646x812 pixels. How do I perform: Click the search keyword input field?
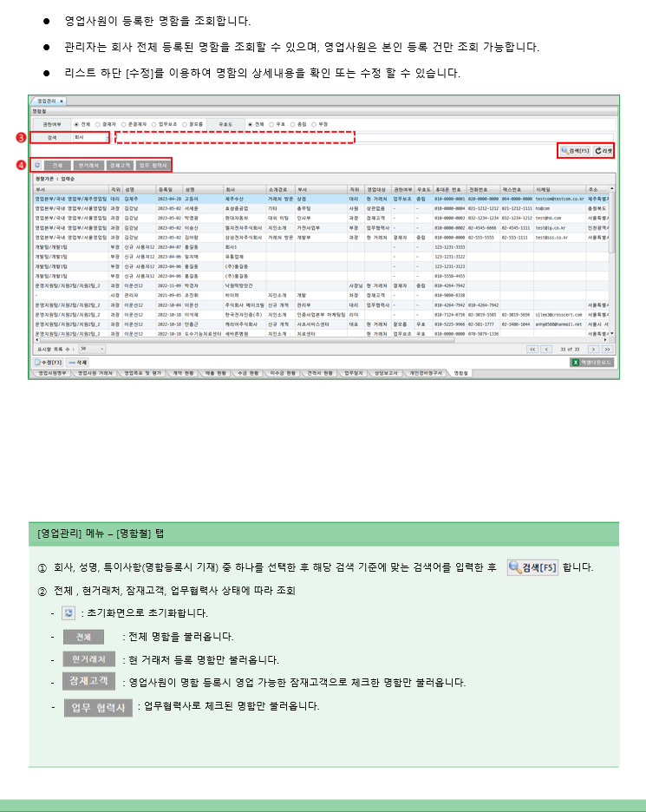363,137
